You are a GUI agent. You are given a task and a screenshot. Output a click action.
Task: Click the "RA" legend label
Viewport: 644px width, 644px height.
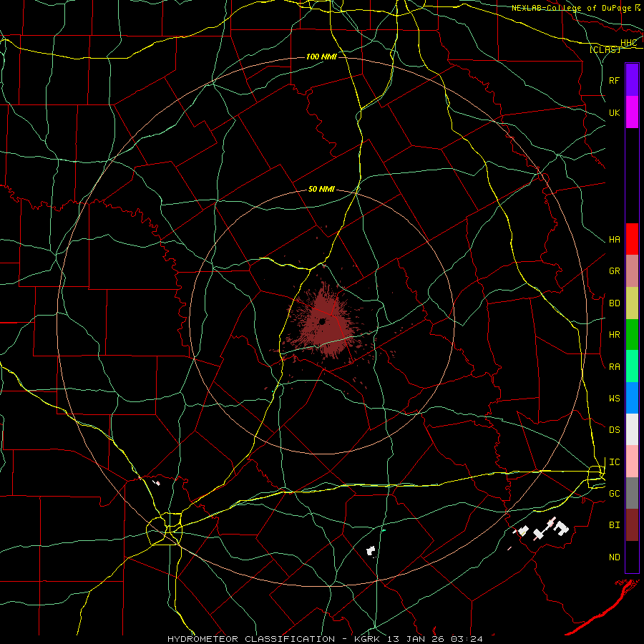coord(614,367)
